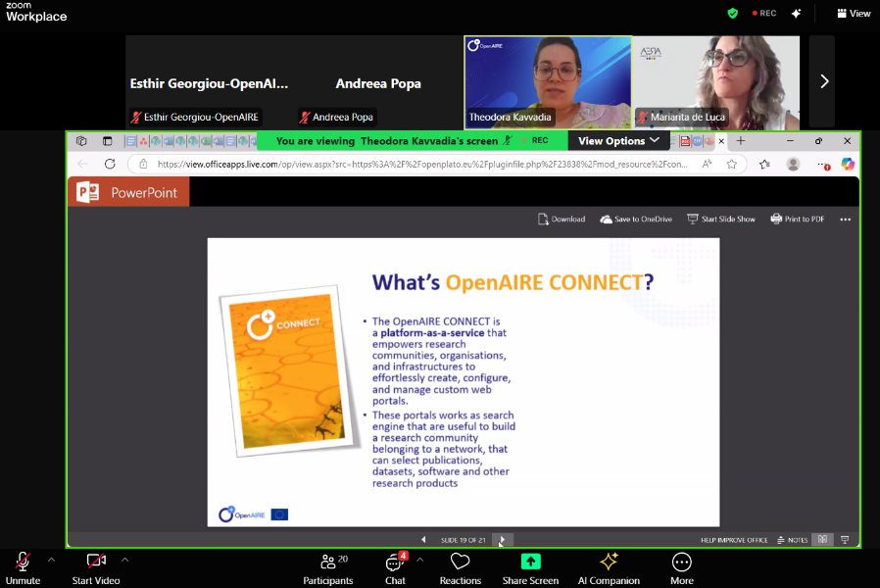Open the More menu in Zoom toolbar

pos(682,568)
